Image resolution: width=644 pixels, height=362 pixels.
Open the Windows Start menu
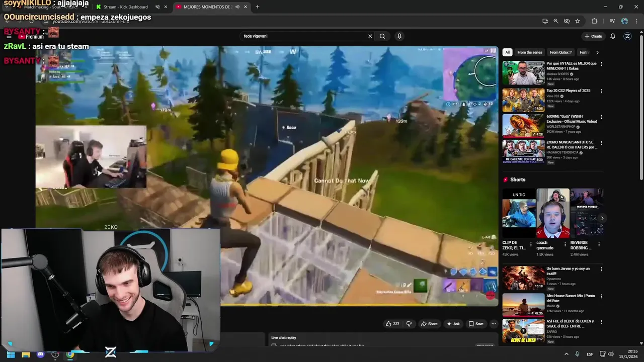[x=11, y=354]
